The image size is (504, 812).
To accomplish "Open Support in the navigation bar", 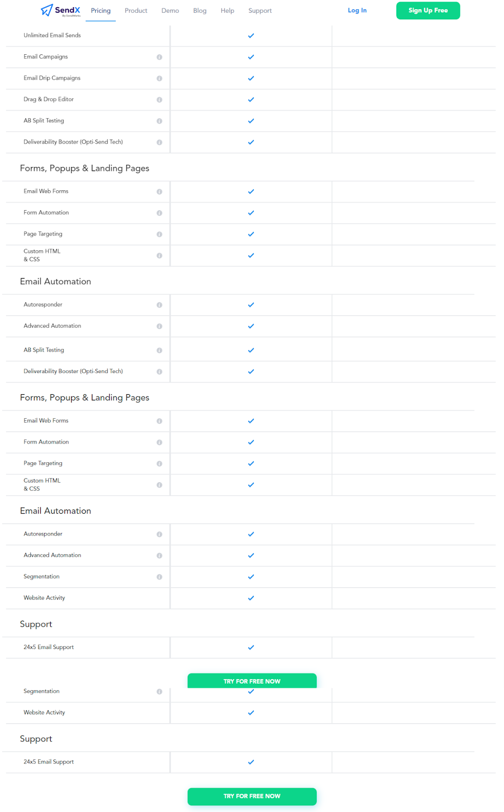I will pos(260,11).
